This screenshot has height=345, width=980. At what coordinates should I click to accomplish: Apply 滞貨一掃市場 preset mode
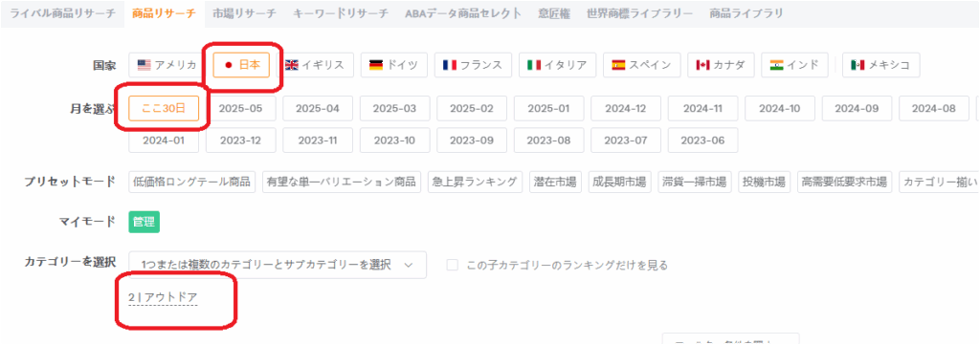point(695,183)
